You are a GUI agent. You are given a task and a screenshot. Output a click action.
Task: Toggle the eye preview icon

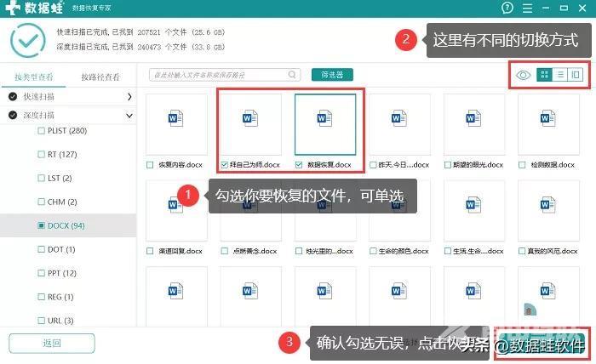[523, 75]
